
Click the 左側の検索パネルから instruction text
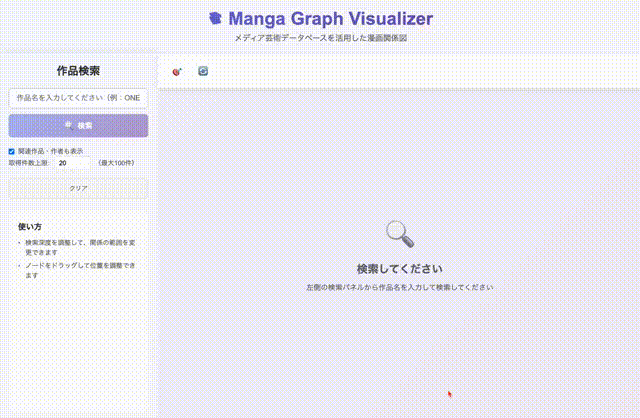400,287
